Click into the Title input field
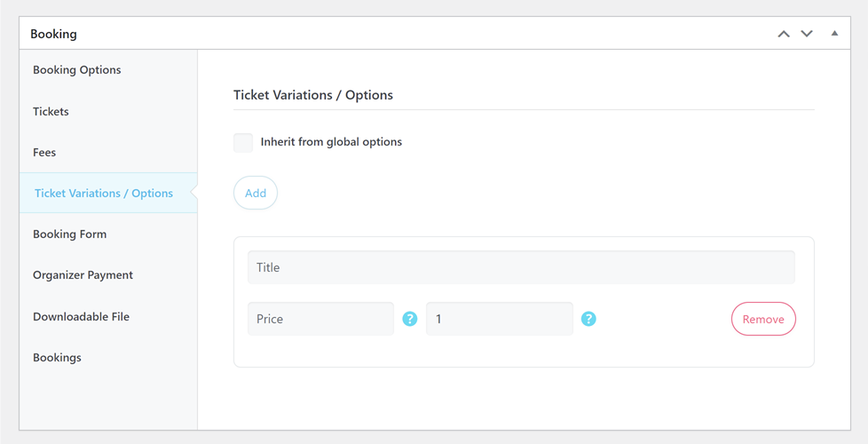 [x=521, y=267]
